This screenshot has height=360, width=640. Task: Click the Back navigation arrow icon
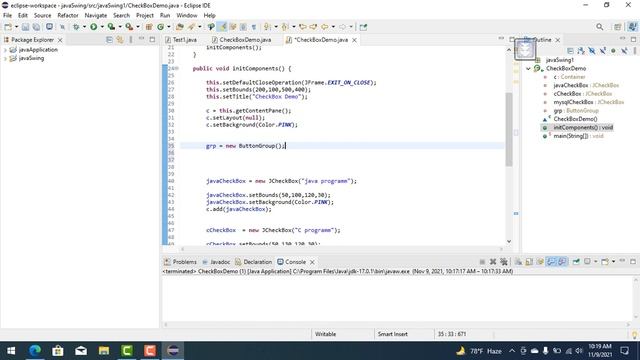[x=324, y=27]
